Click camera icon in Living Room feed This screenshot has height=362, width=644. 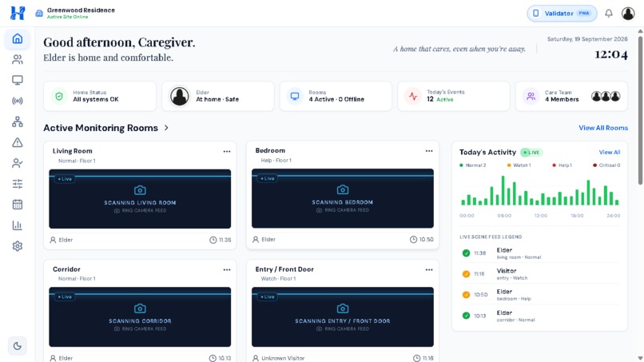[140, 190]
